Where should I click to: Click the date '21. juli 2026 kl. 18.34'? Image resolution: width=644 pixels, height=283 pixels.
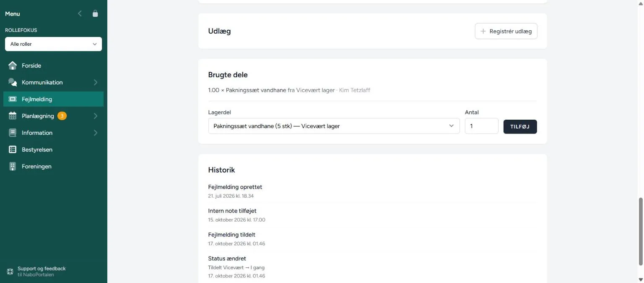(231, 196)
